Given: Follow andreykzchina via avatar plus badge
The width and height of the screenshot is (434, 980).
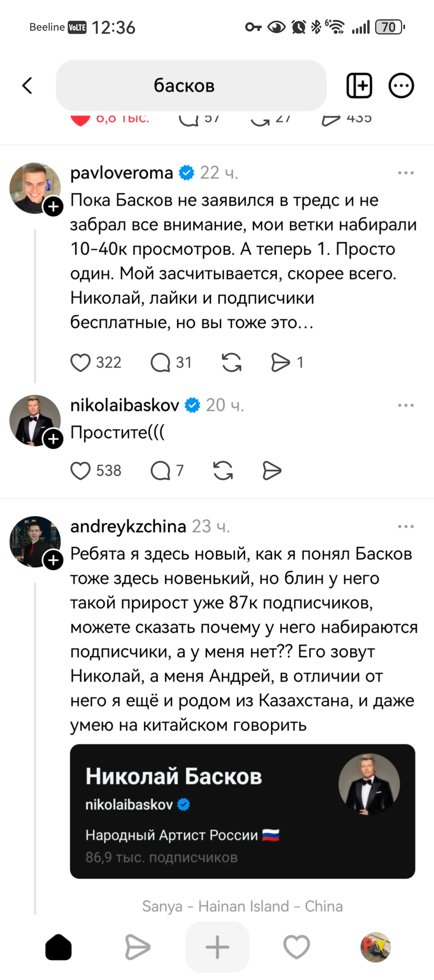Looking at the screenshot, I should pyautogui.click(x=53, y=560).
